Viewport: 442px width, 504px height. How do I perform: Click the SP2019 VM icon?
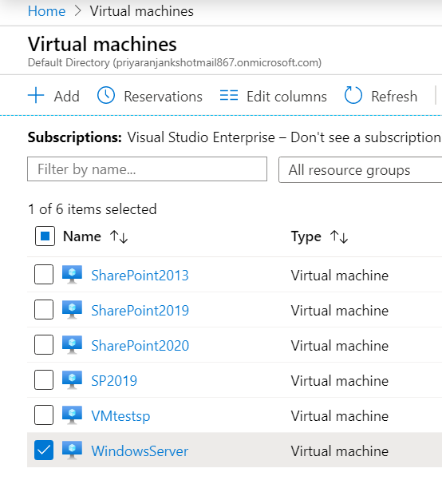point(73,380)
